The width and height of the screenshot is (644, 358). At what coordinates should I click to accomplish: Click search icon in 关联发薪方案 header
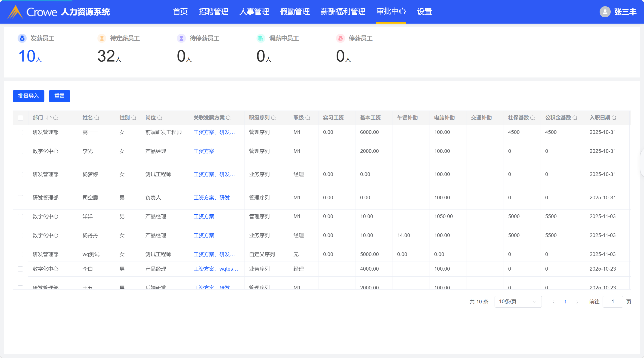point(229,118)
